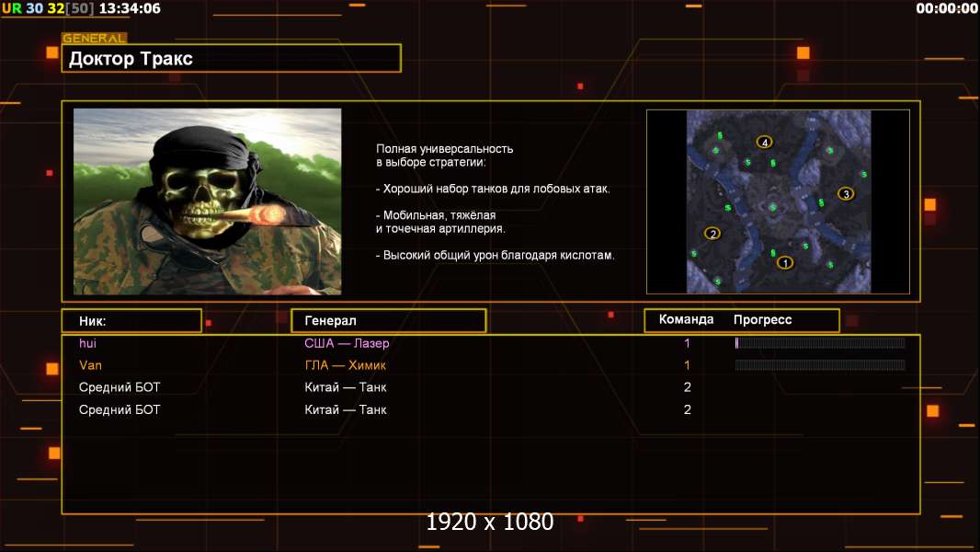Click 'США — Лазер' general entry
The width and height of the screenshot is (980, 552).
coord(347,343)
